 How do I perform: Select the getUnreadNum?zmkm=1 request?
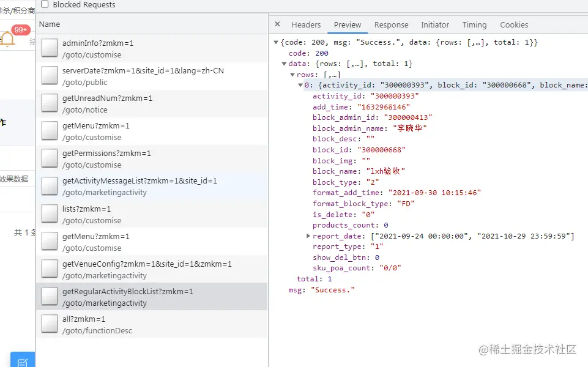click(152, 103)
